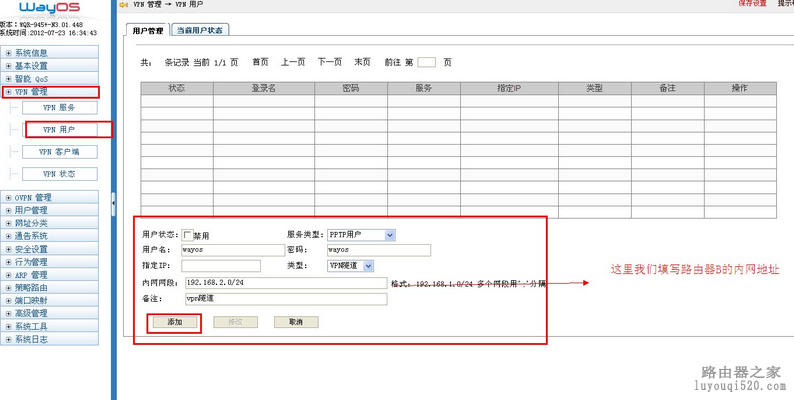The height and width of the screenshot is (400, 794).
Task: Click the 服务 column header
Action: pyautogui.click(x=424, y=88)
